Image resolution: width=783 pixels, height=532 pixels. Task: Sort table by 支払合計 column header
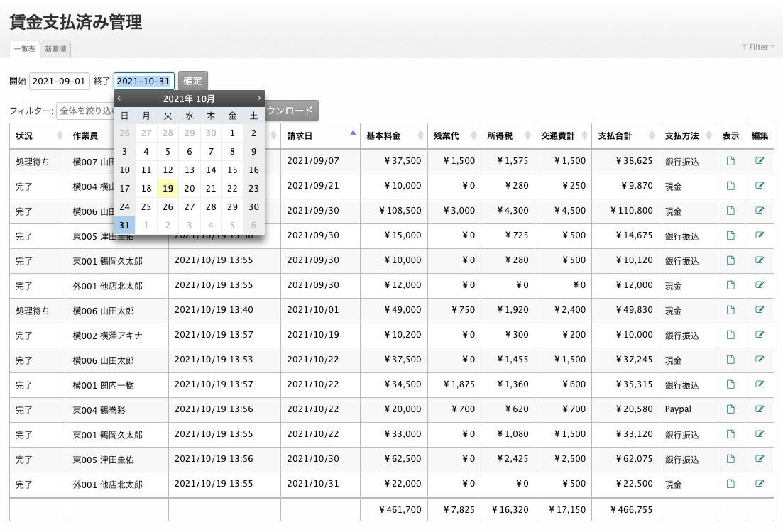coord(625,135)
